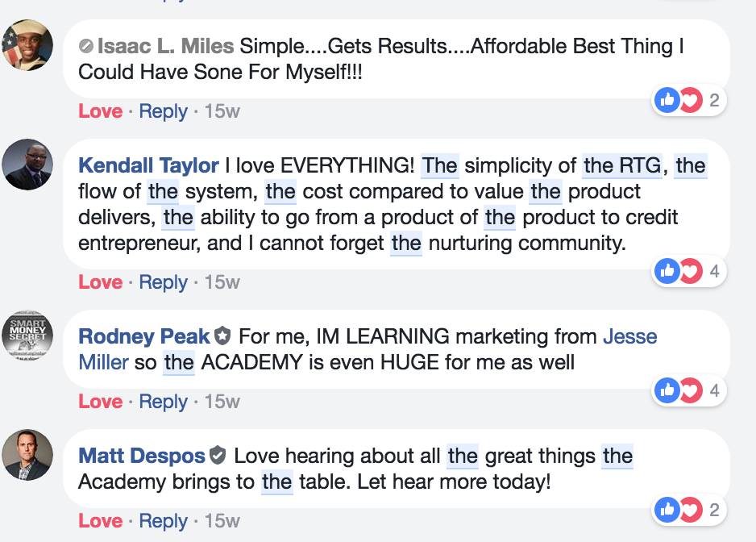This screenshot has width=756, height=542.
Task: Click reaction icons on Matt Despos' comment
Action: click(x=679, y=510)
